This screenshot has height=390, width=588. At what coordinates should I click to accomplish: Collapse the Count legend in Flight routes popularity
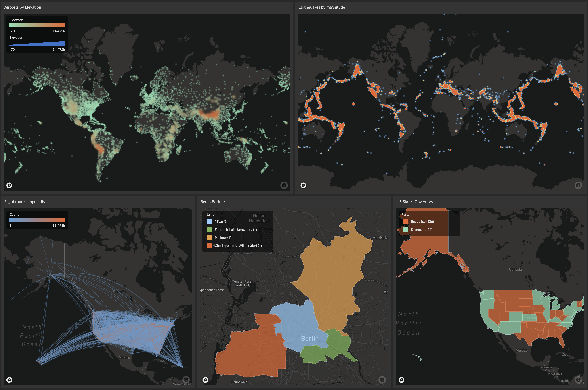pos(14,214)
